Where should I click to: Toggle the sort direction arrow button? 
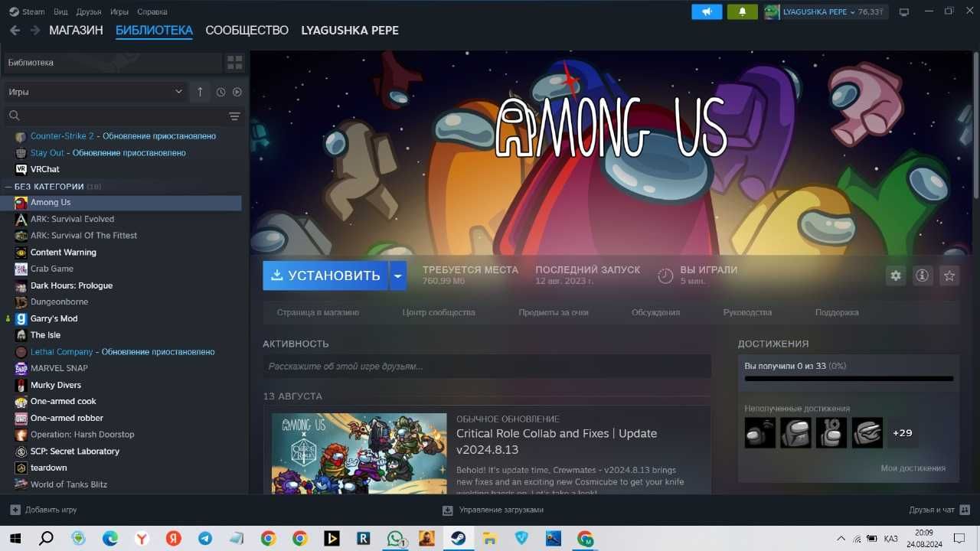coord(200,92)
